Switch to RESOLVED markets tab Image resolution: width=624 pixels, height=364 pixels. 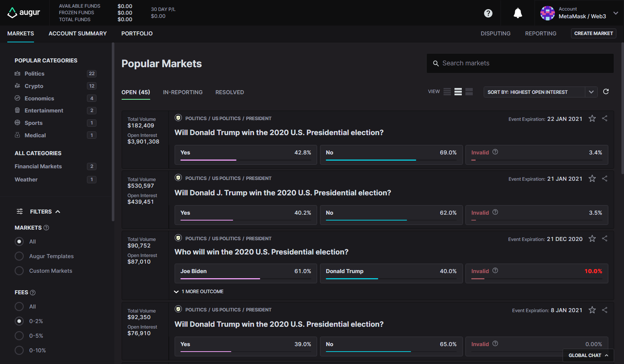(229, 92)
